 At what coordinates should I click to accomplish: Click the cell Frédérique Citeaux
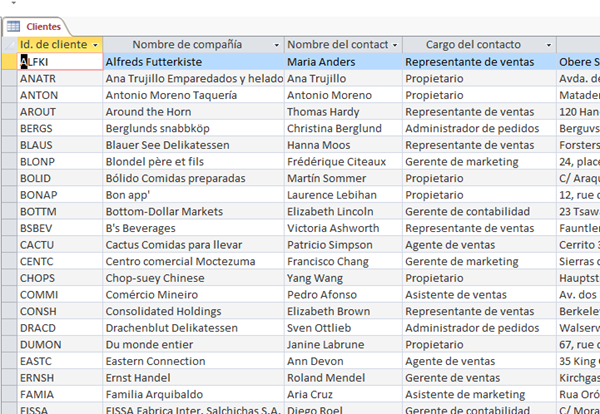(343, 161)
